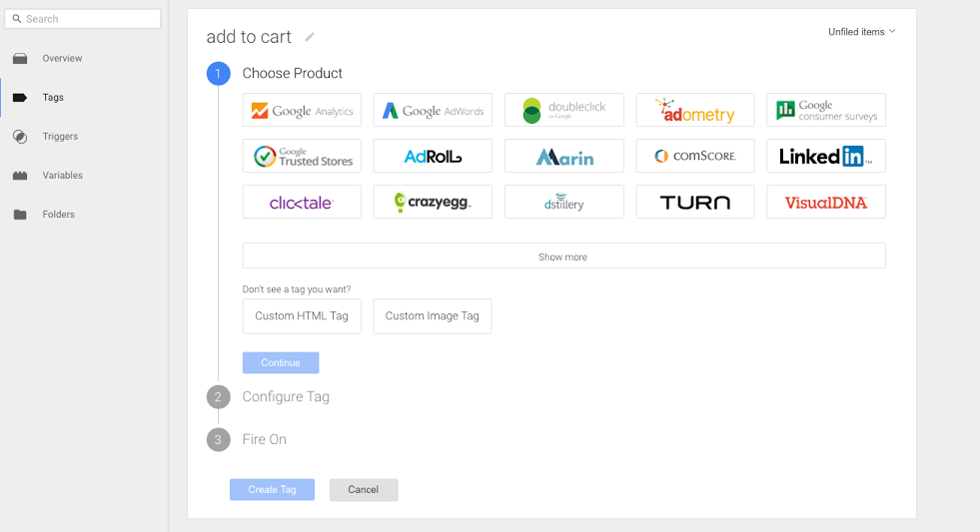Screen dimensions: 980x532
Task: Click the add to cart tag title
Action: [249, 37]
